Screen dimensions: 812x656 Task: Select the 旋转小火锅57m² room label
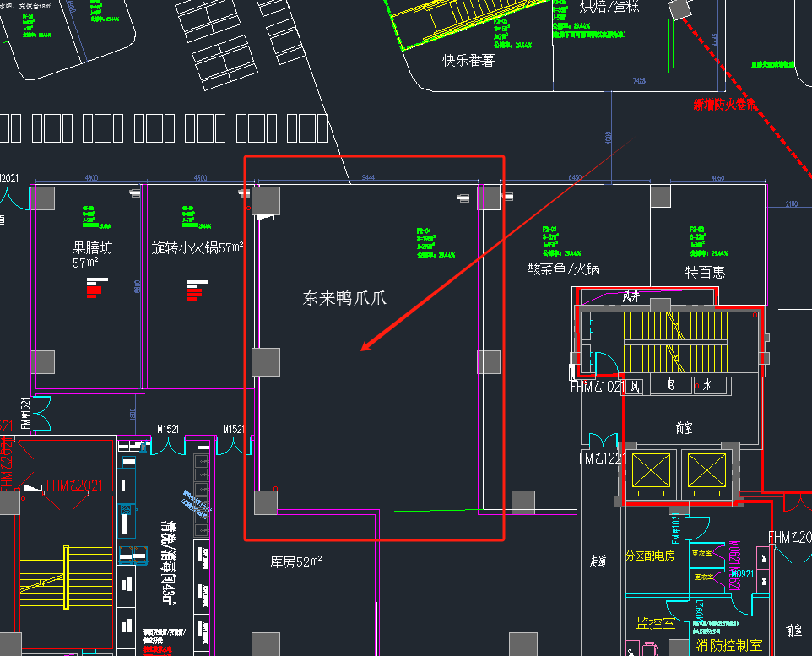[198, 248]
